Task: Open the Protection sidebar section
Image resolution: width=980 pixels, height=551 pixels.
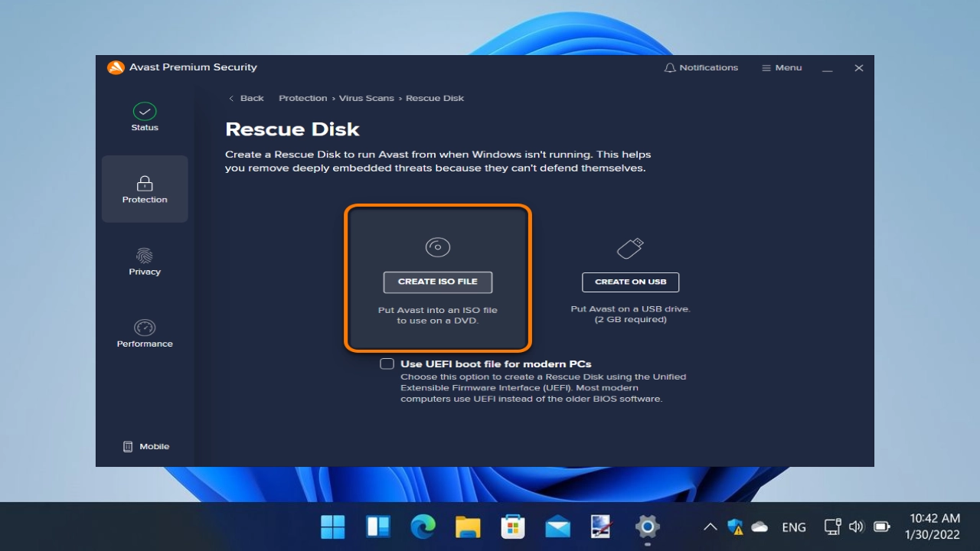Action: (x=145, y=189)
